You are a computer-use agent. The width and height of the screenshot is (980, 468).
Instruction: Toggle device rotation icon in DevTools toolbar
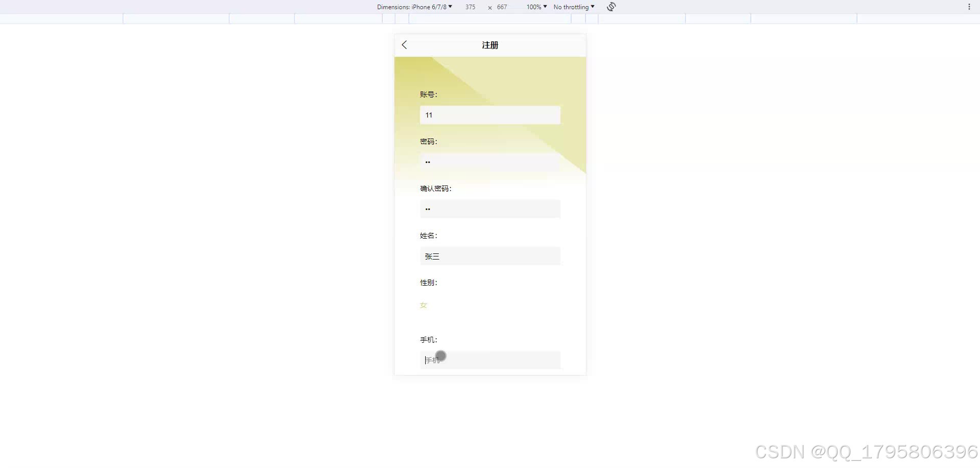point(611,7)
